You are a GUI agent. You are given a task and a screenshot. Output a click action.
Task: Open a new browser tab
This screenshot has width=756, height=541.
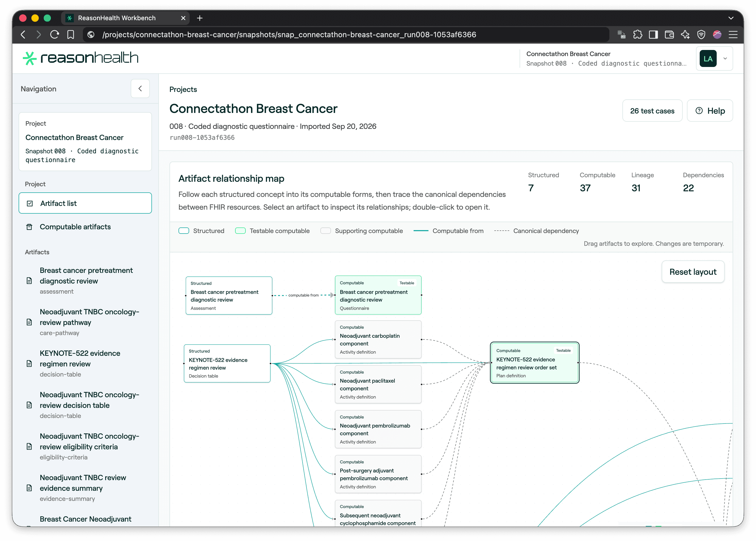click(200, 18)
